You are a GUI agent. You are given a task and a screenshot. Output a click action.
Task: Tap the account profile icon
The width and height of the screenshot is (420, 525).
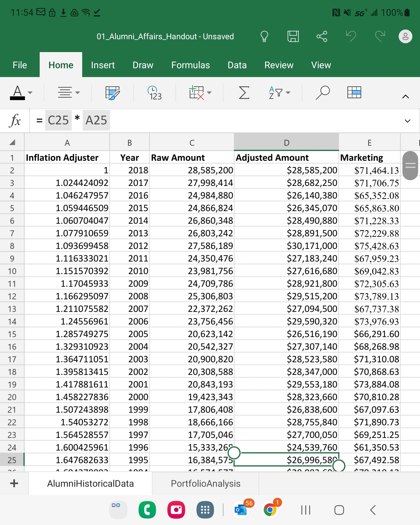click(x=405, y=36)
